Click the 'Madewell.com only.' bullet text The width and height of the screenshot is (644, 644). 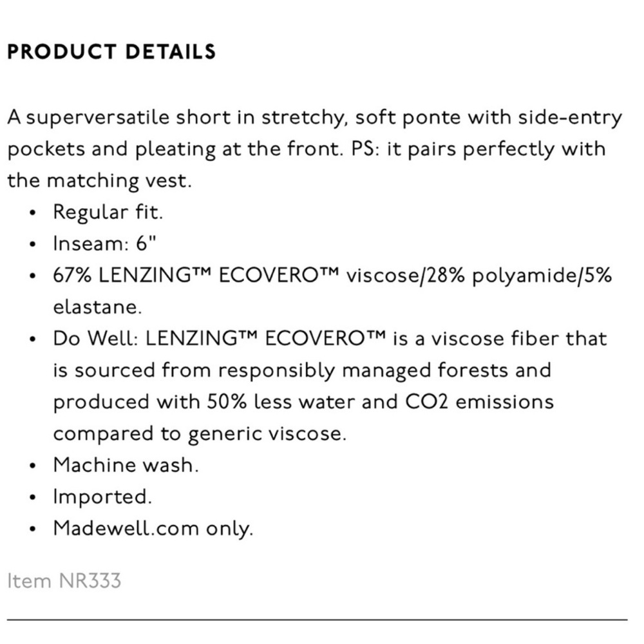click(x=153, y=528)
